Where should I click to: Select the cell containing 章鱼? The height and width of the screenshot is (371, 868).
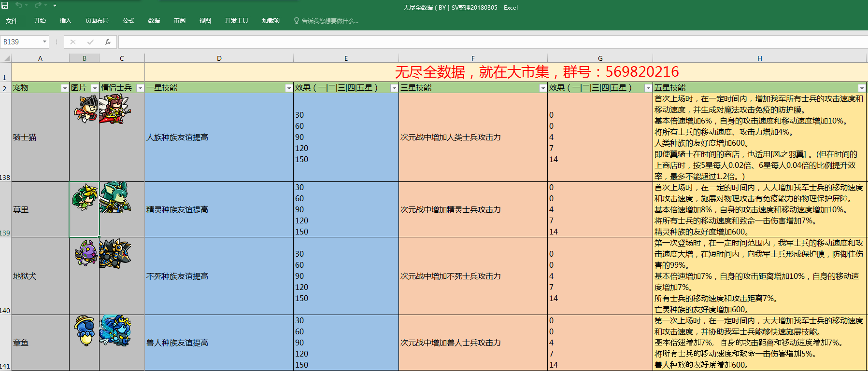point(41,343)
